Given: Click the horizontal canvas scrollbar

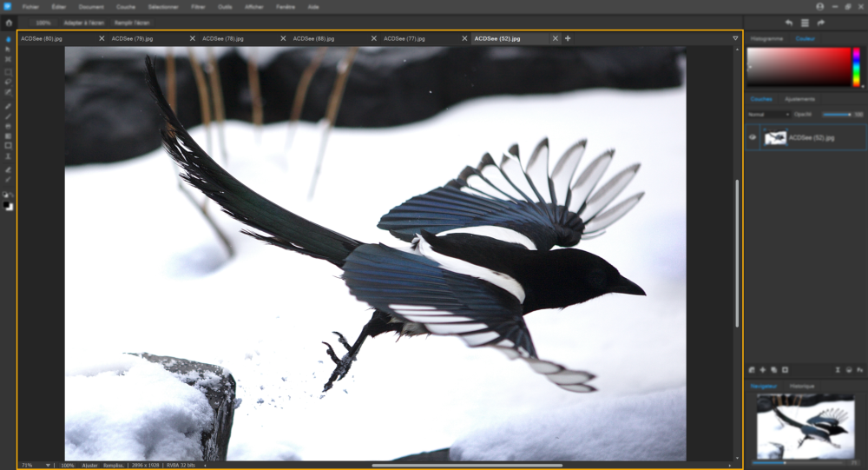Looking at the screenshot, I should point(467,466).
